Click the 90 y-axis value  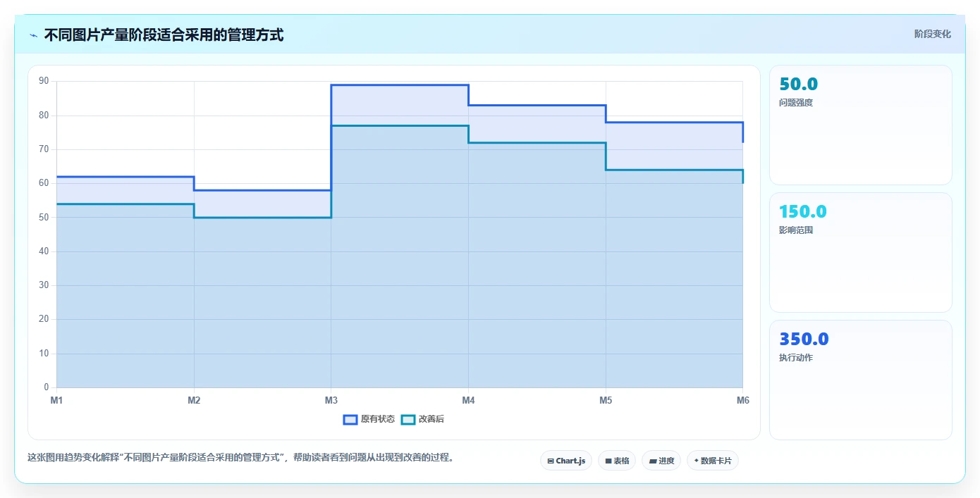pos(44,81)
